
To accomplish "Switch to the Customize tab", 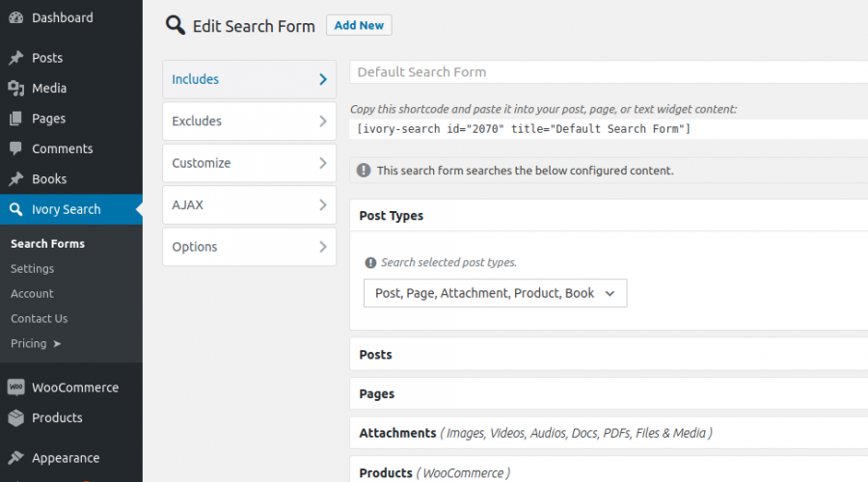I will coord(249,163).
